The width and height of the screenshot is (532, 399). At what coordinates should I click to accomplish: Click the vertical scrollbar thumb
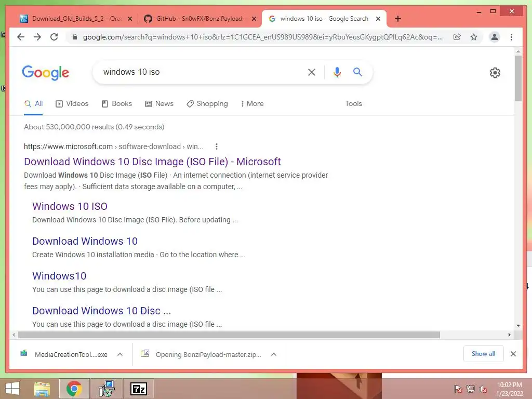tap(518, 78)
